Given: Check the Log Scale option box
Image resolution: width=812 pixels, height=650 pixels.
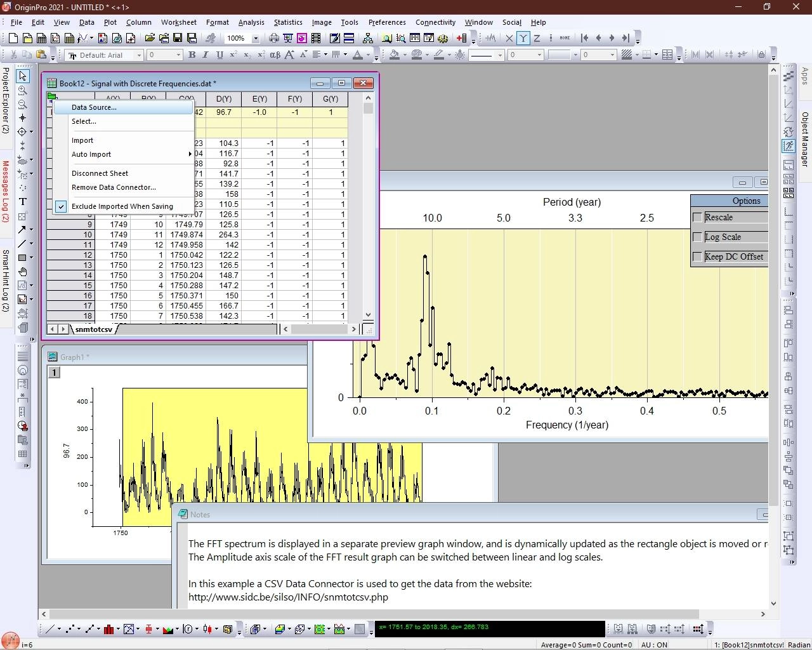Looking at the screenshot, I should coord(698,237).
